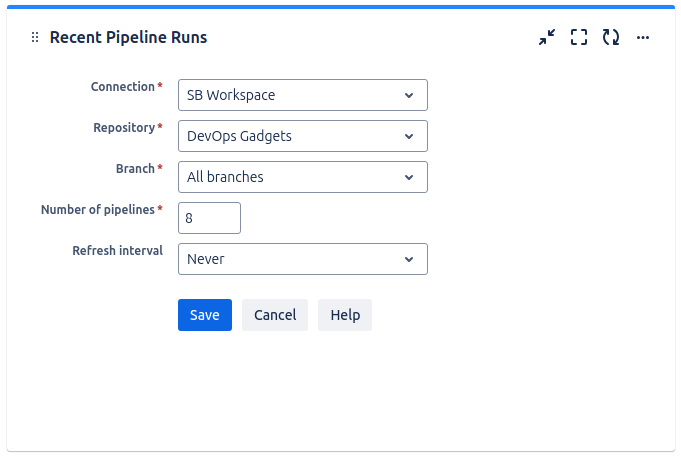Screen dimensions: 681x458
Task: Click the Recent Pipeline Runs title
Action: (x=128, y=37)
